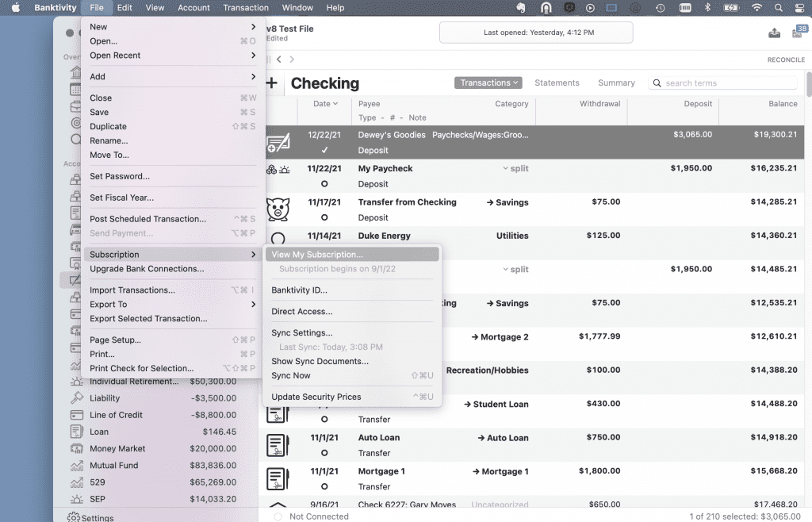Open the notifications icon with badge 38
This screenshot has width=812, height=522.
point(799,32)
